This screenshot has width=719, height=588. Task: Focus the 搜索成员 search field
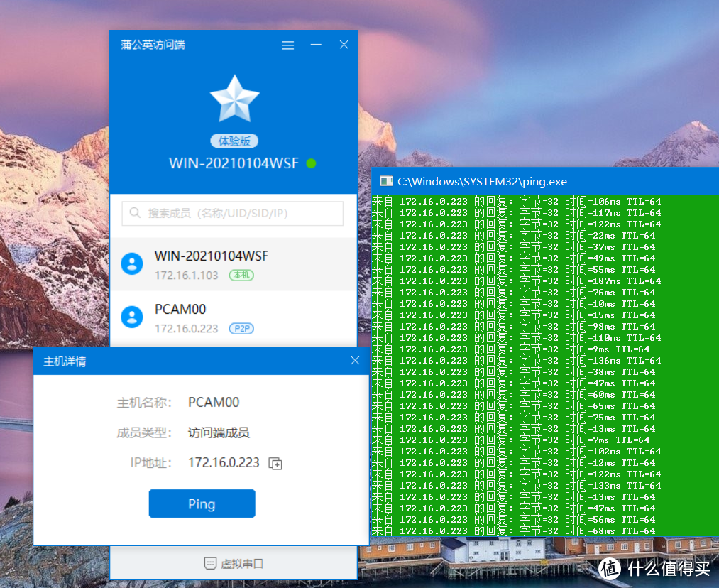point(233,213)
